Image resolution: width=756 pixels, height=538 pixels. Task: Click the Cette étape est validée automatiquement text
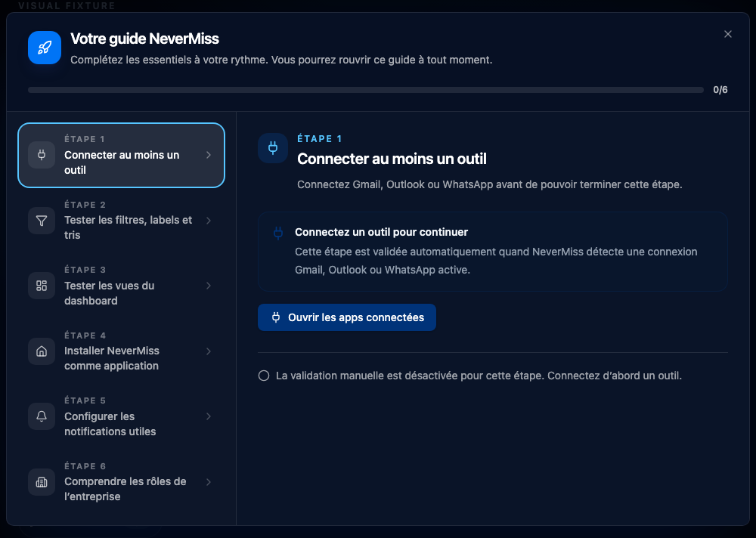496,261
